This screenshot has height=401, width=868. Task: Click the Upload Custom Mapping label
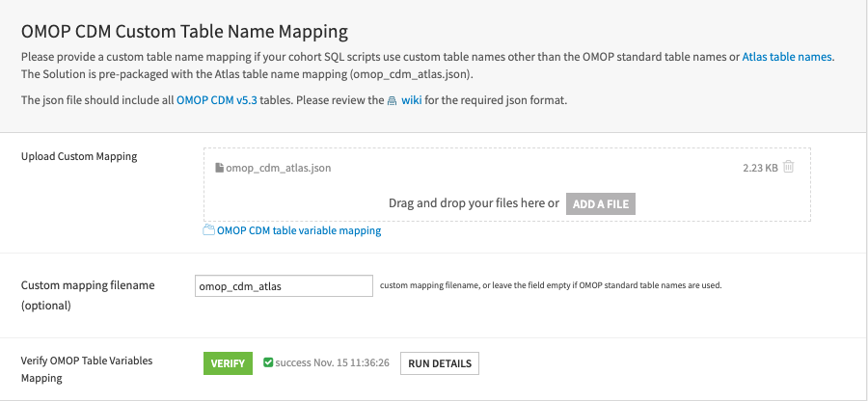tap(79, 156)
